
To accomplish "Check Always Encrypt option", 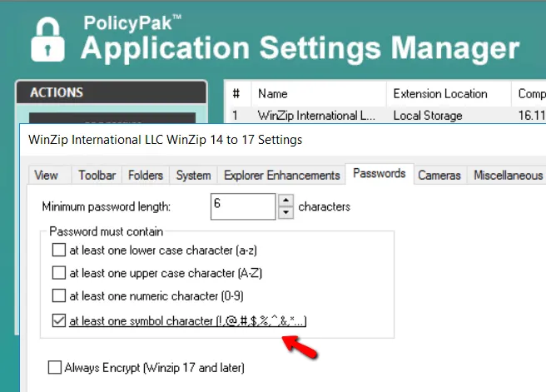I will [55, 367].
